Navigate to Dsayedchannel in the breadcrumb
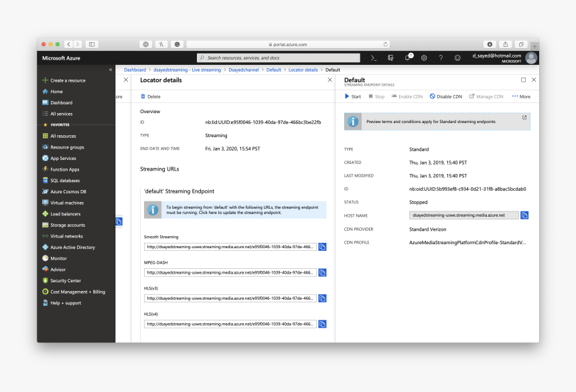The width and height of the screenshot is (576, 392). (x=243, y=70)
